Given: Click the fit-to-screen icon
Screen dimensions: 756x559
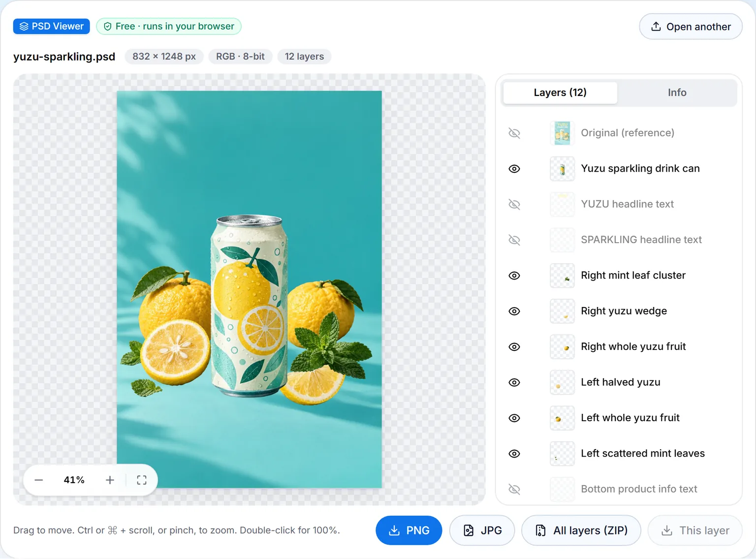Looking at the screenshot, I should (142, 480).
